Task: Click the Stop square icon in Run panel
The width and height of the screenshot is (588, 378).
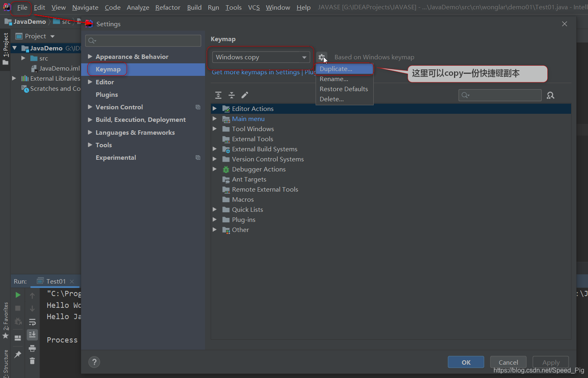Action: 18,308
